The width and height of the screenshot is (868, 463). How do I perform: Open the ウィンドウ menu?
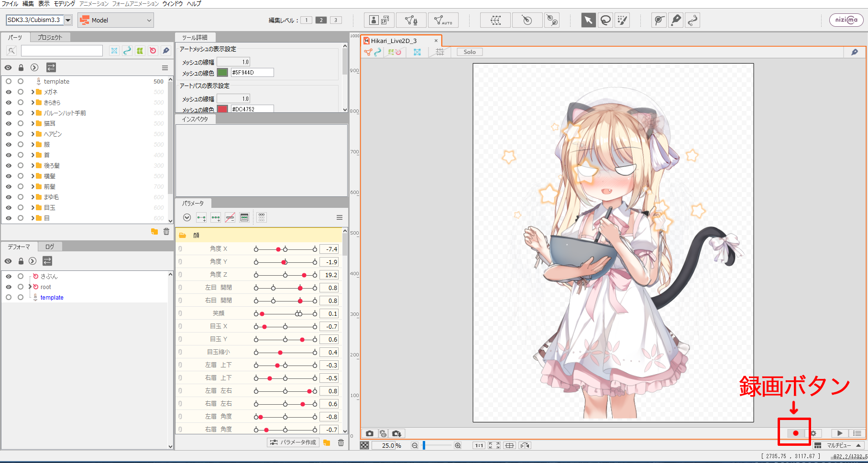pyautogui.click(x=173, y=3)
